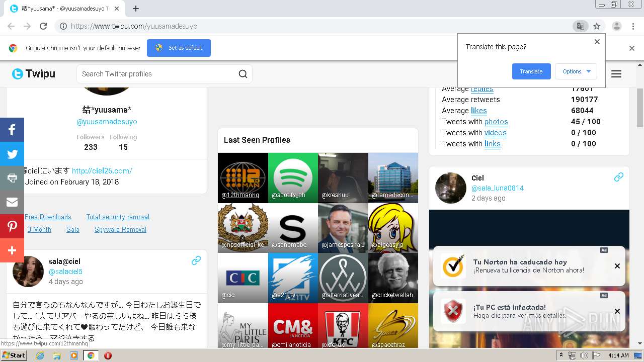This screenshot has height=362, width=644.
Task: Open @spotify_ph profile thumbnail
Action: pos(293,178)
